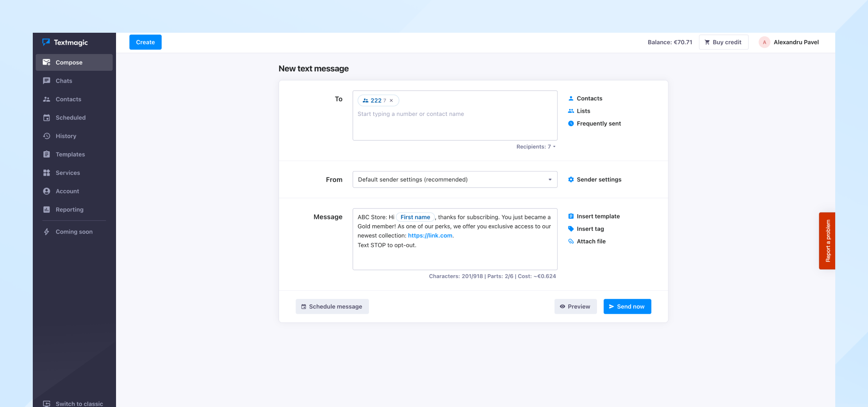Viewport: 868px width, 407px height.
Task: Click the Services grid icon
Action: coord(46,173)
